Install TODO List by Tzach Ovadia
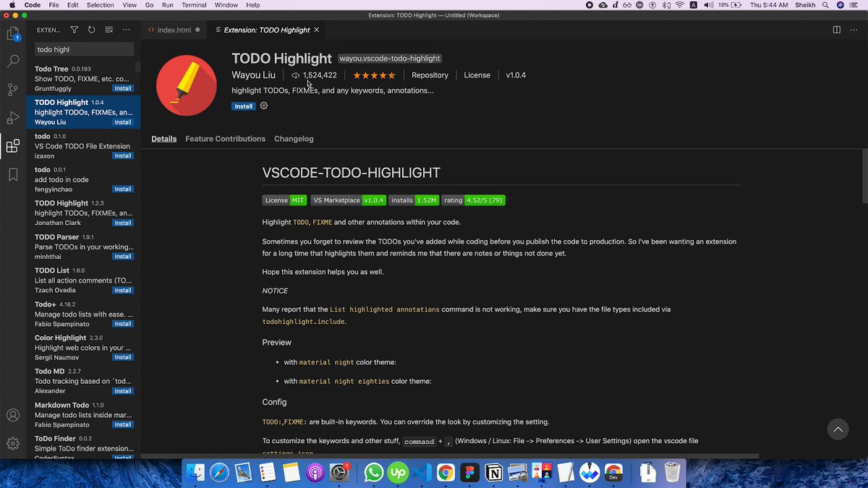This screenshot has width=868, height=488. 123,290
